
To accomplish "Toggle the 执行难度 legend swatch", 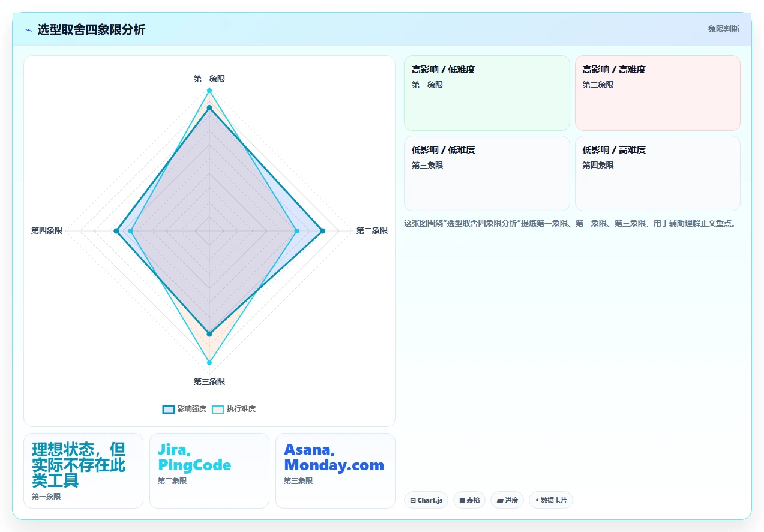I will (218, 409).
